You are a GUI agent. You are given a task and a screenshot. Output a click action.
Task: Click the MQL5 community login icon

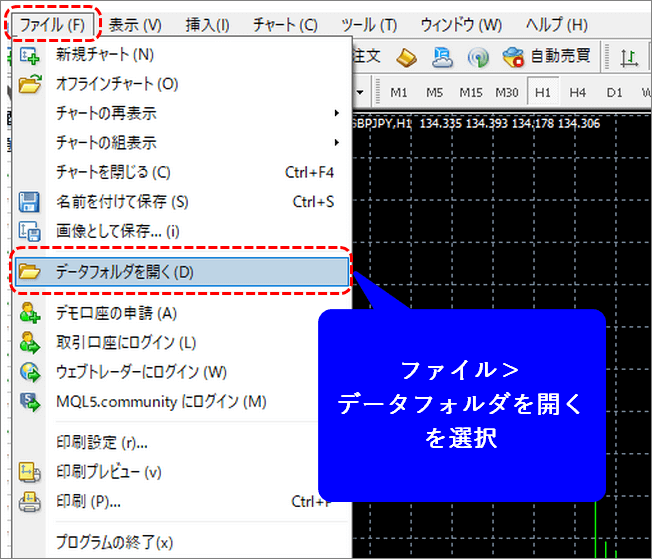(30, 402)
